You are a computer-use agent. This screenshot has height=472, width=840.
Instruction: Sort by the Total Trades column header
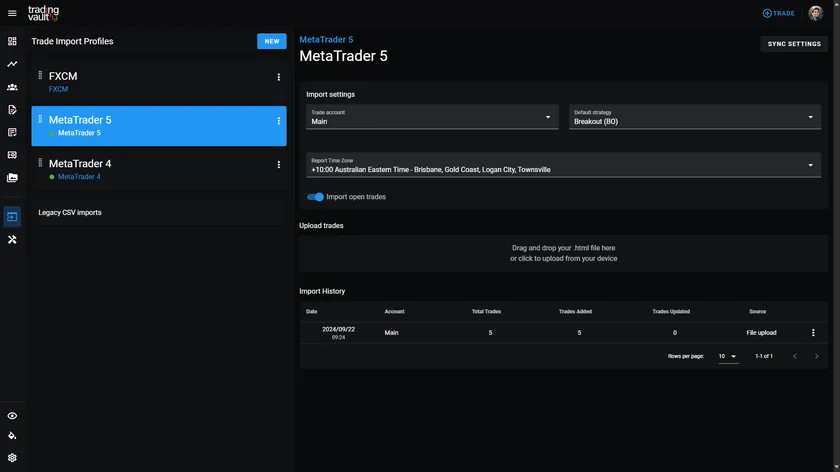pyautogui.click(x=486, y=311)
